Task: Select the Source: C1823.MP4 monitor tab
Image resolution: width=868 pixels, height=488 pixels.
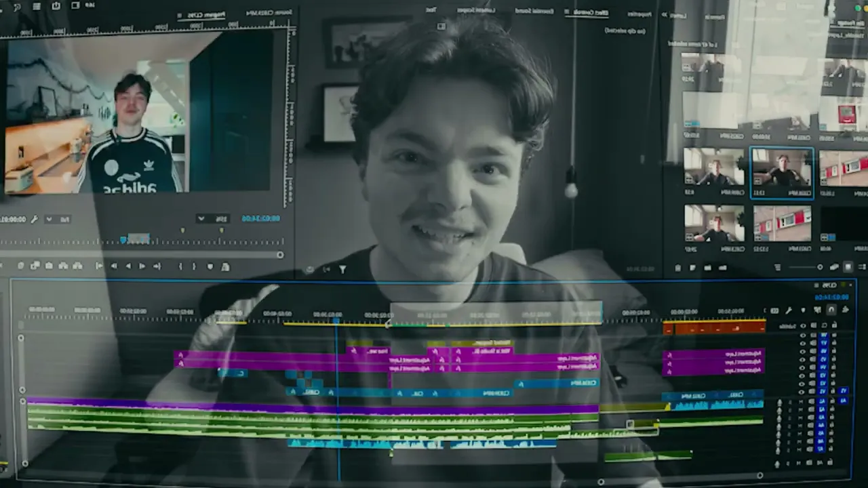Action: [270, 12]
